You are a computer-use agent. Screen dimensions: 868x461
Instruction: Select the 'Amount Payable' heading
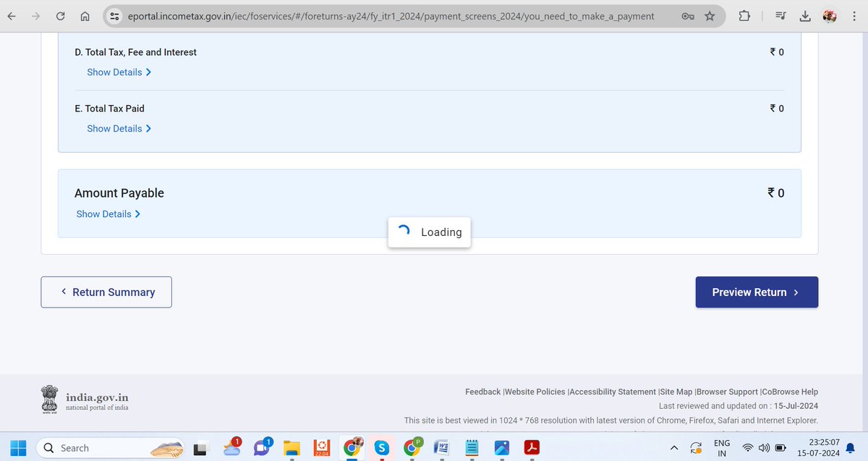point(119,193)
